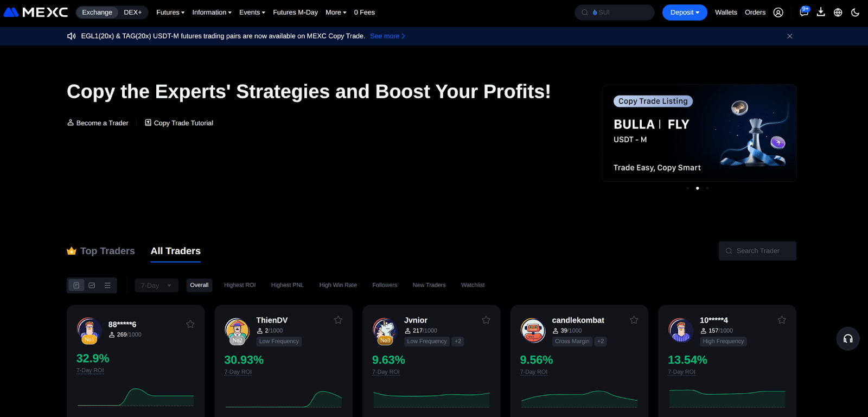
Task: Switch to card view layout
Action: pos(76,285)
